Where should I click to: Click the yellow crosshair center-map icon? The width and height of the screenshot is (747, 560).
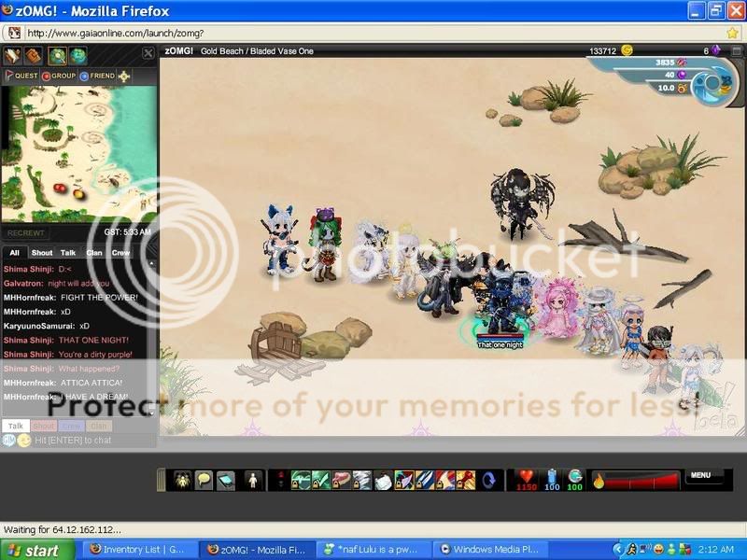pyautogui.click(x=124, y=77)
